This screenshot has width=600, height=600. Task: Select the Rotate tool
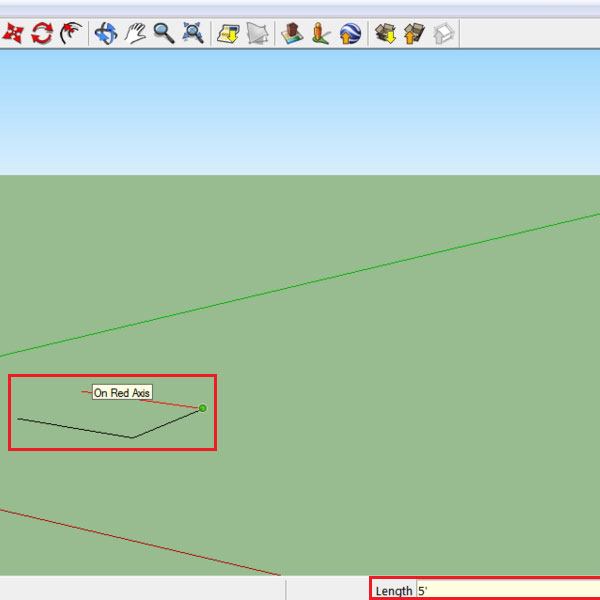(x=42, y=33)
